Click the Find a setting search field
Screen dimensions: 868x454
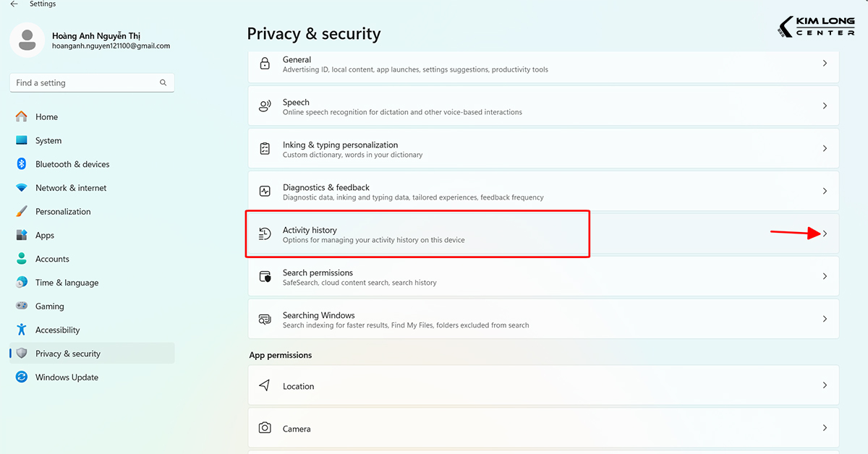(83, 83)
